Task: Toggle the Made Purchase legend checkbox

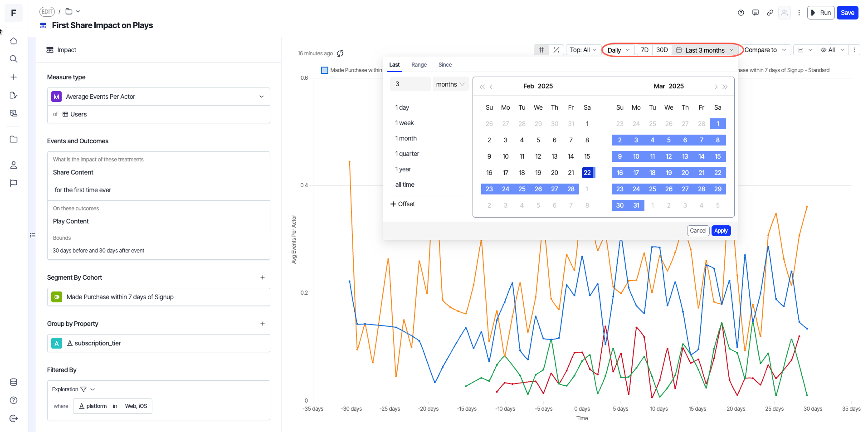Action: pos(324,70)
